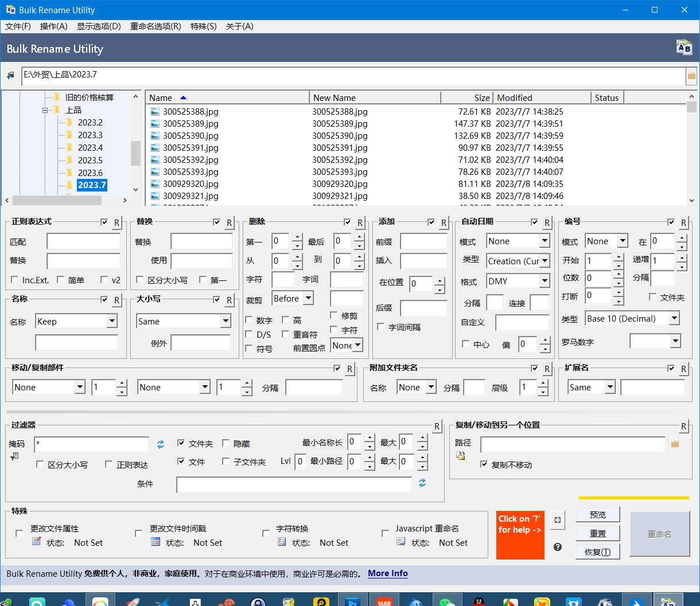Click the 更改文件属性 status icon
Screen dimensions: 700x606
tap(37, 542)
